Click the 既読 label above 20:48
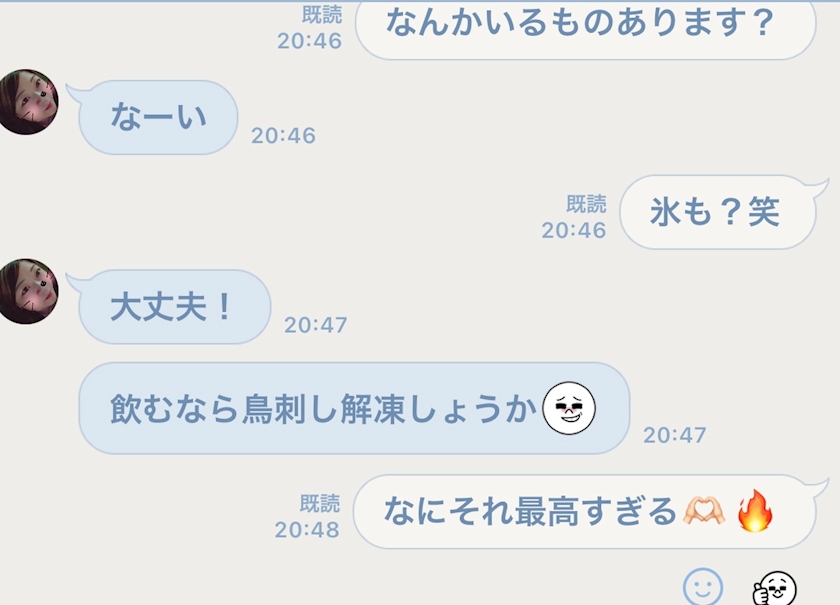 [319, 504]
